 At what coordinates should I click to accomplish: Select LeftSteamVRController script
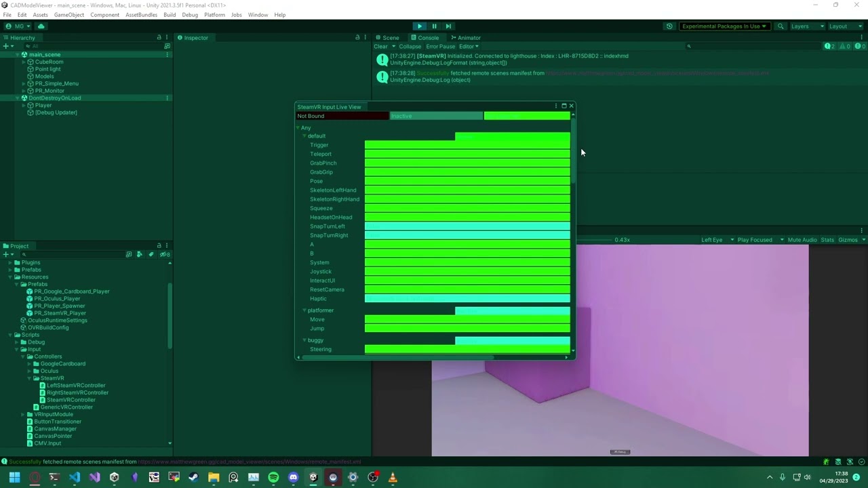(x=76, y=386)
